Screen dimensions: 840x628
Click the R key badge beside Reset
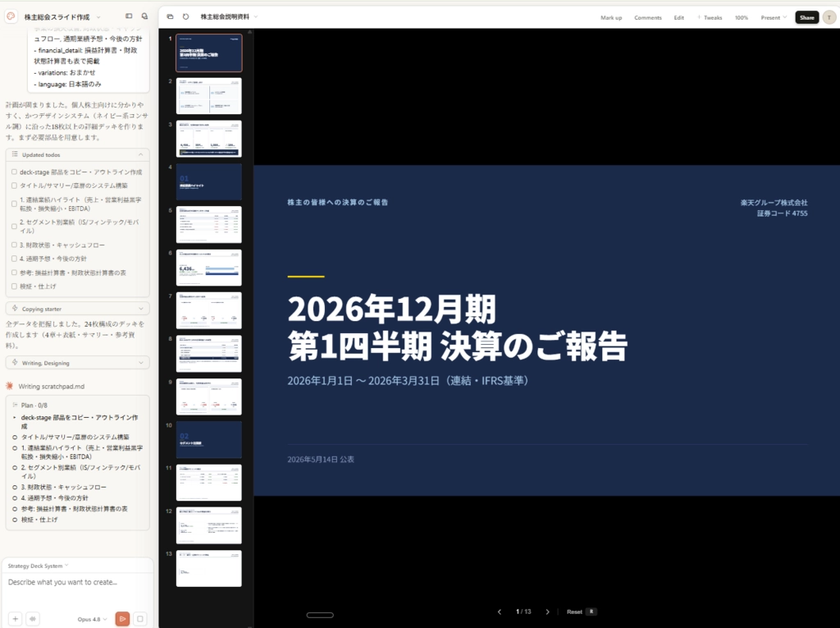click(591, 612)
